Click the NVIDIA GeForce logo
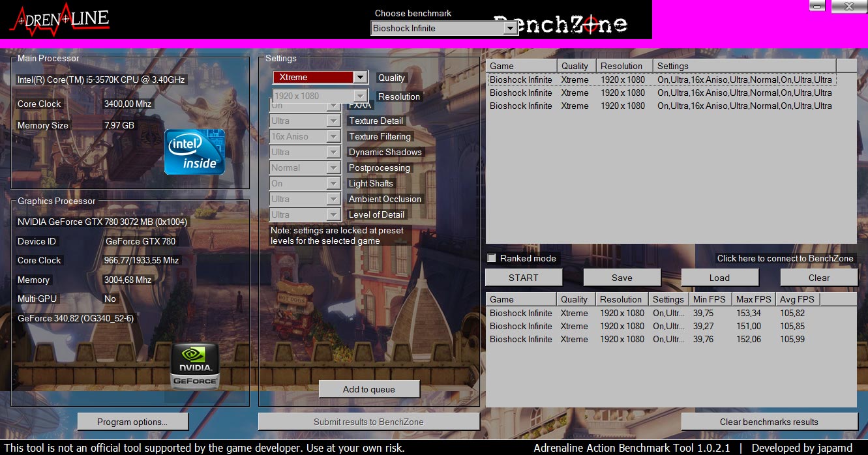The image size is (868, 455). pyautogui.click(x=194, y=366)
